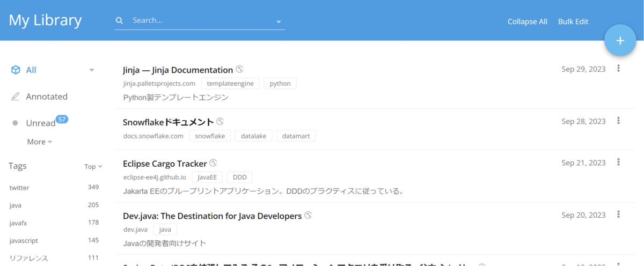Click the Sep 29, 2023 date
This screenshot has width=644, height=266.
[x=583, y=69]
